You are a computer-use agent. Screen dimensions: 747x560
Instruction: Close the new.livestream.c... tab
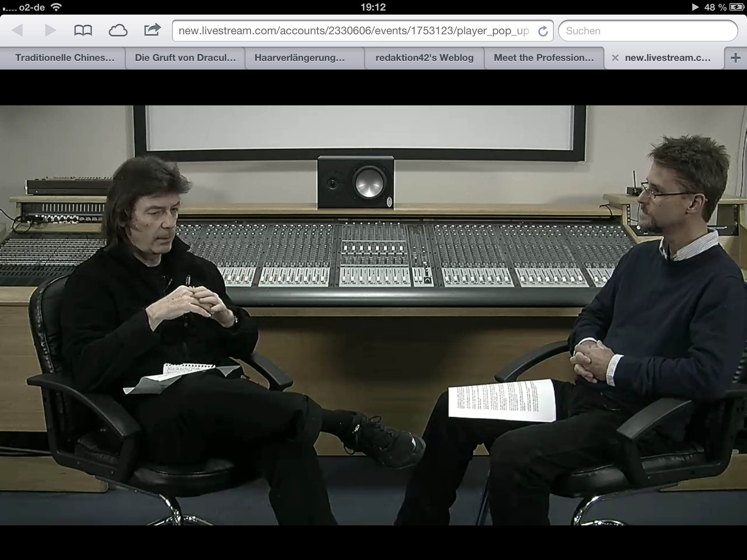coord(615,58)
